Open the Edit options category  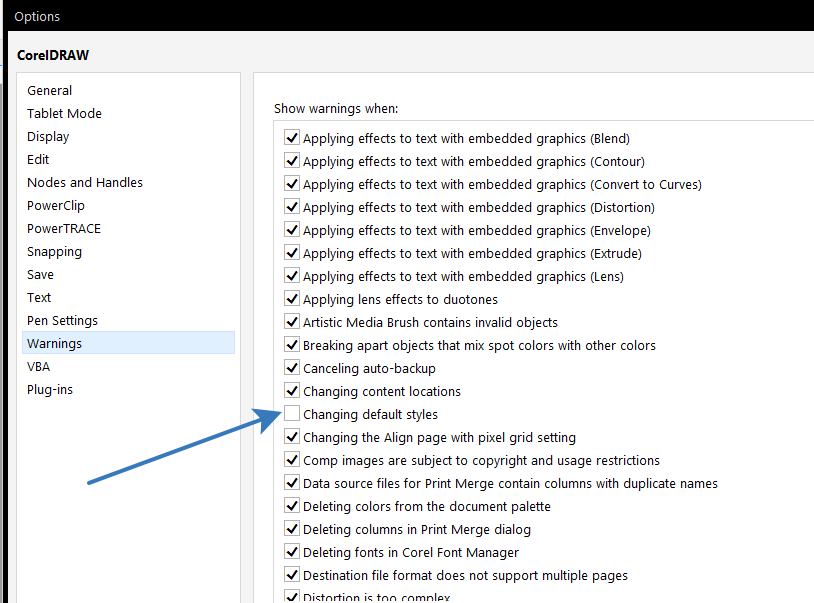[38, 159]
